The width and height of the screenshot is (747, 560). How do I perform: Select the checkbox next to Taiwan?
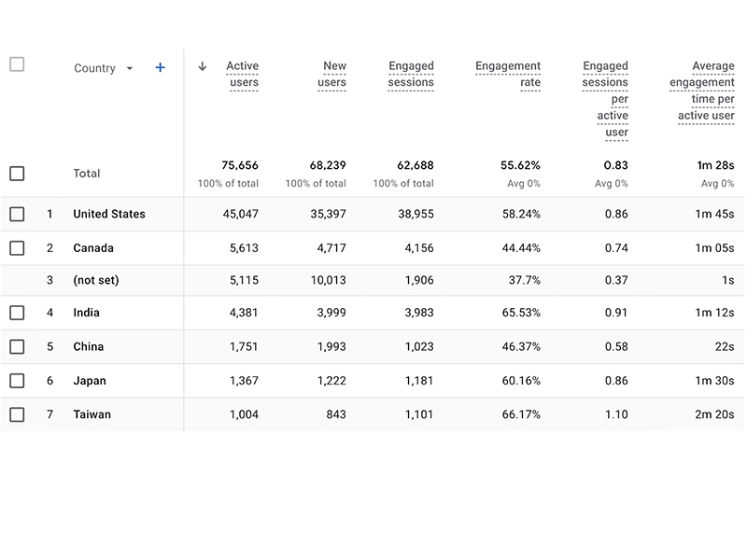pyautogui.click(x=17, y=414)
